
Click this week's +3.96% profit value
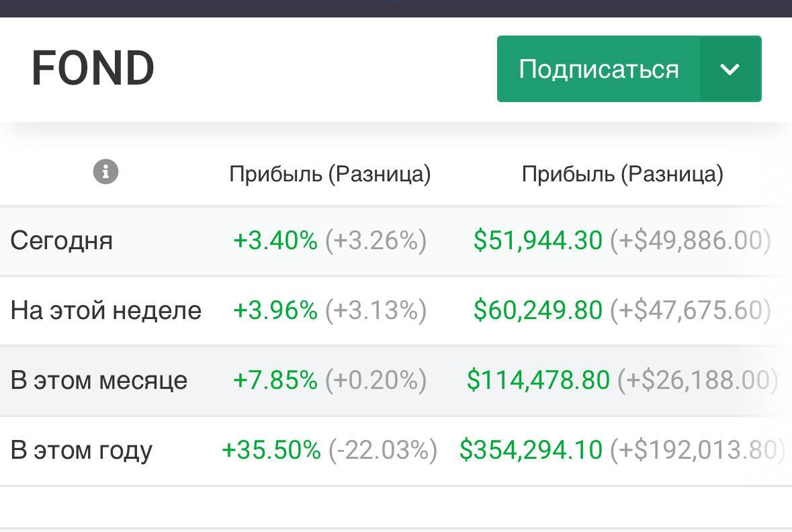[275, 310]
